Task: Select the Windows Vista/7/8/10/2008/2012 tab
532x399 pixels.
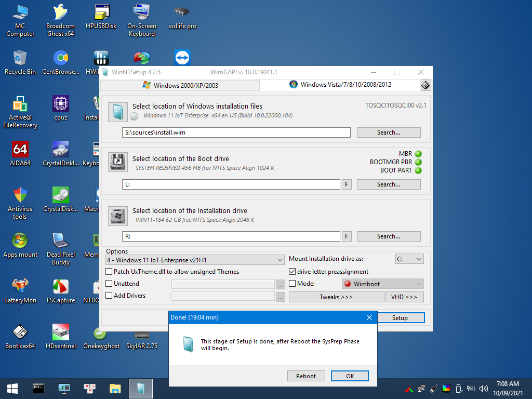Action: point(340,85)
